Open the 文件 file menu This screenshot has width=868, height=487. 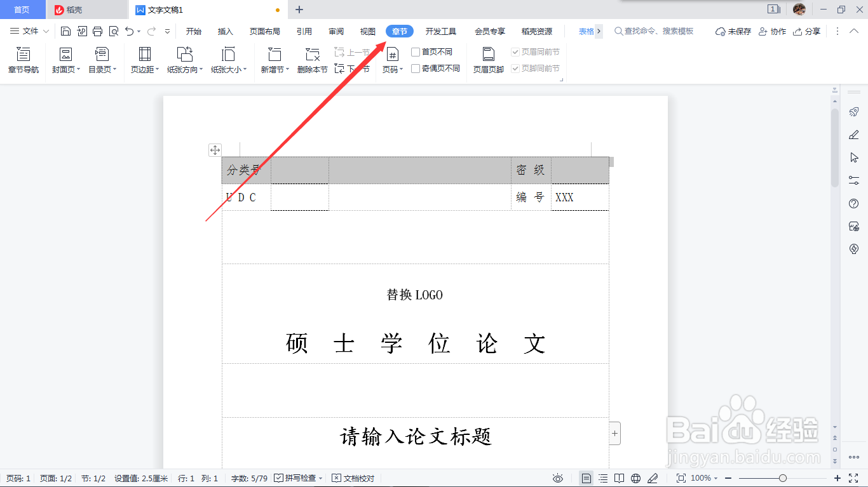(x=30, y=31)
